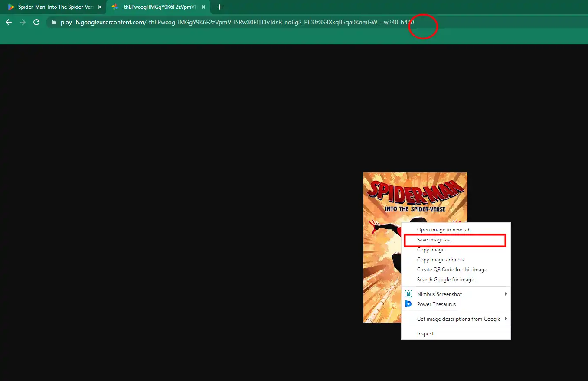Screen dimensions: 588x381
Task: Select Copy image address
Action: click(x=456, y=260)
